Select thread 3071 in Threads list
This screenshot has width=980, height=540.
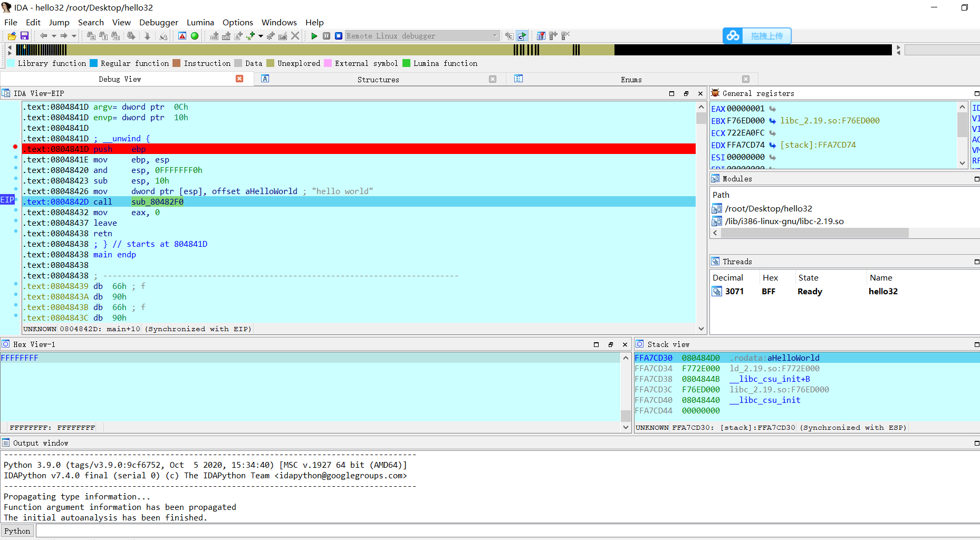point(734,292)
